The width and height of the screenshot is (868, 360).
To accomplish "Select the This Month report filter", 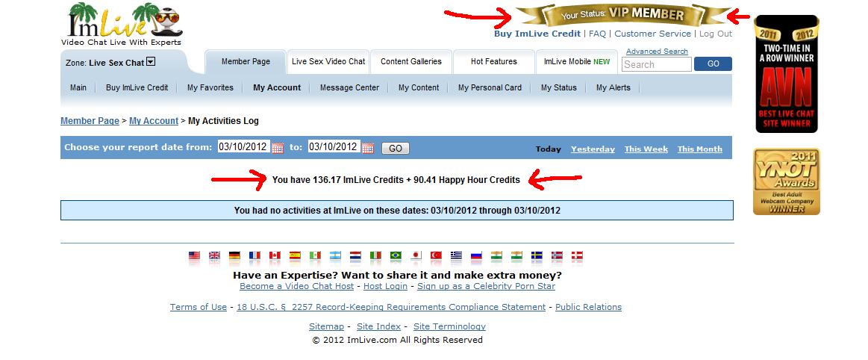I will point(700,149).
